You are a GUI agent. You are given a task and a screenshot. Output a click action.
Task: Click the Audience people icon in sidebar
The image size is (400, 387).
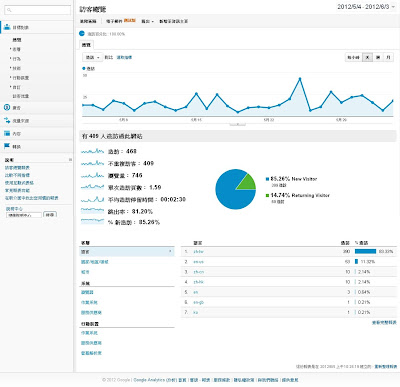coord(7,27)
